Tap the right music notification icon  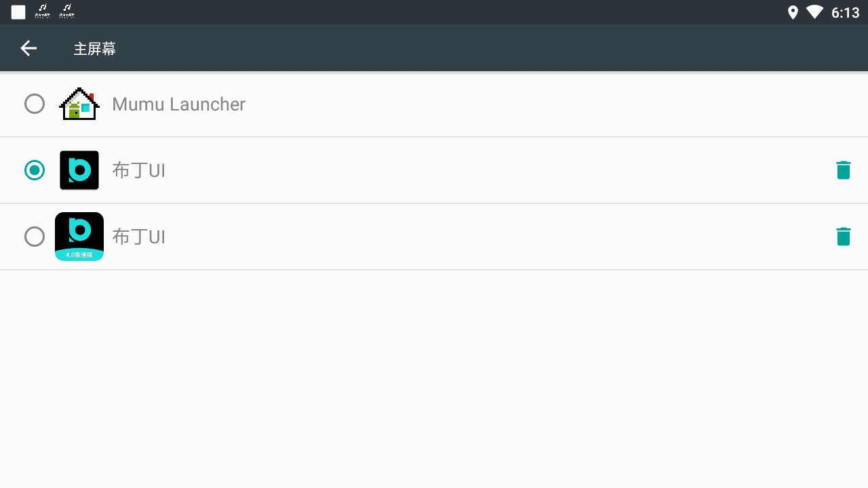pos(66,11)
